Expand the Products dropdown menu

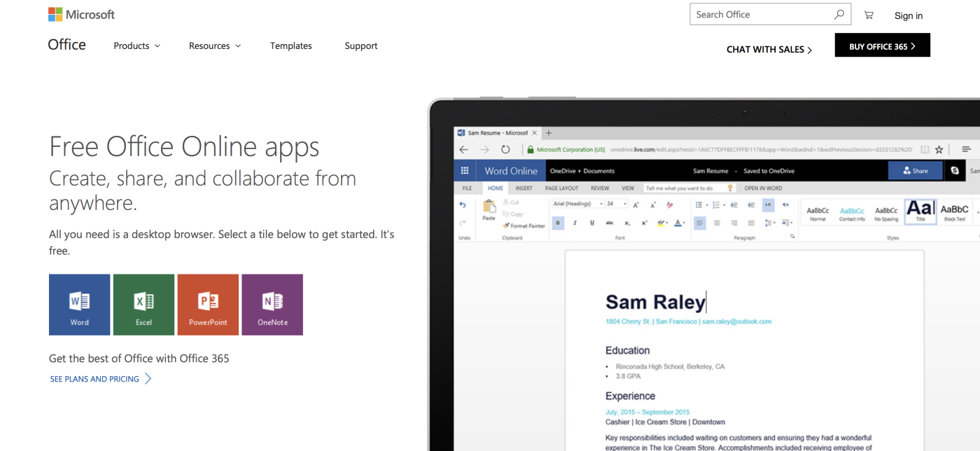tap(136, 46)
